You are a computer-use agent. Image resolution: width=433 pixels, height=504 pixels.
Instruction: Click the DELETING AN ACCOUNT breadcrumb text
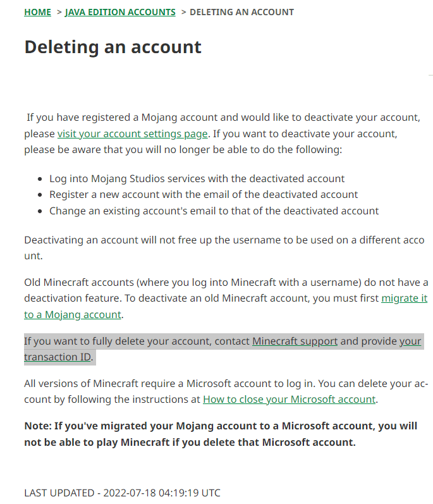coord(241,12)
